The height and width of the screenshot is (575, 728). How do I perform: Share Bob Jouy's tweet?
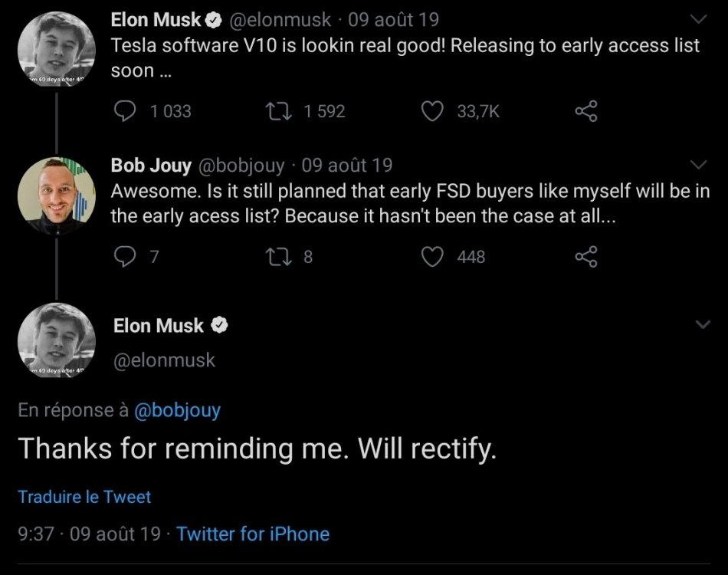(586, 257)
